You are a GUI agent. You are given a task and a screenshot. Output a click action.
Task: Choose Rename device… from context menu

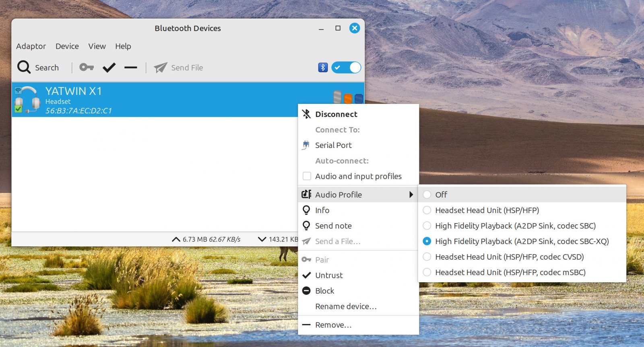346,306
